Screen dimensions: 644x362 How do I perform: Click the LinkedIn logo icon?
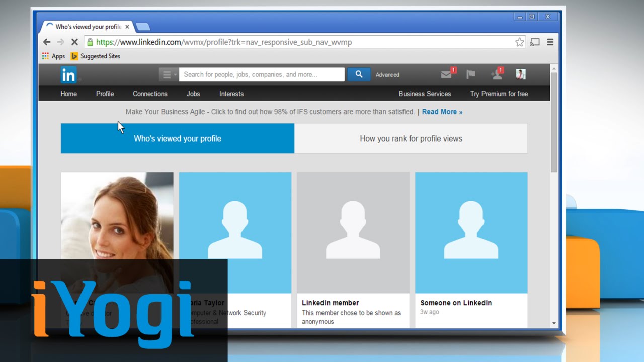(x=68, y=75)
